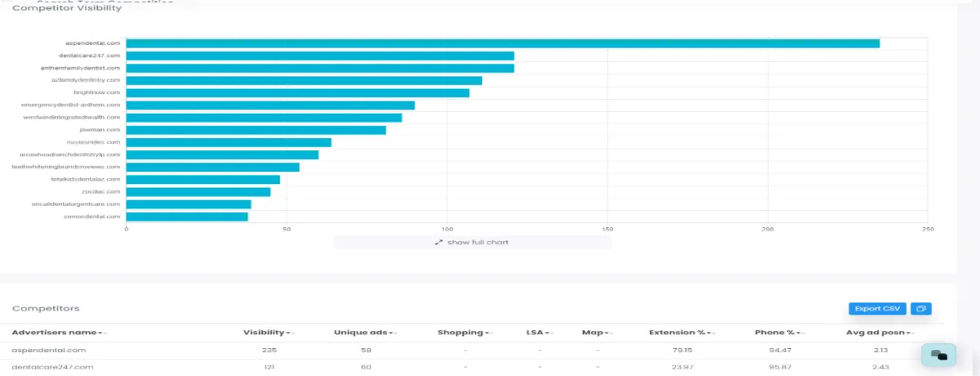Click extension value 79.15

(x=681, y=350)
